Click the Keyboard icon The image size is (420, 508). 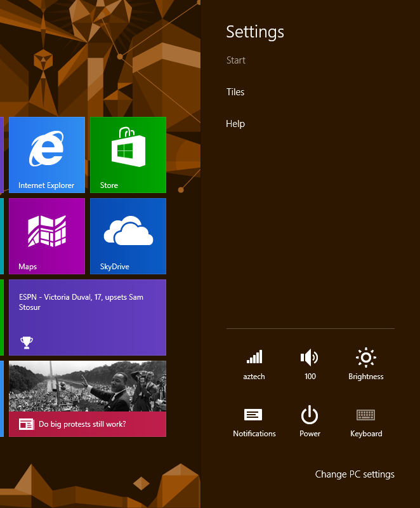coord(366,415)
